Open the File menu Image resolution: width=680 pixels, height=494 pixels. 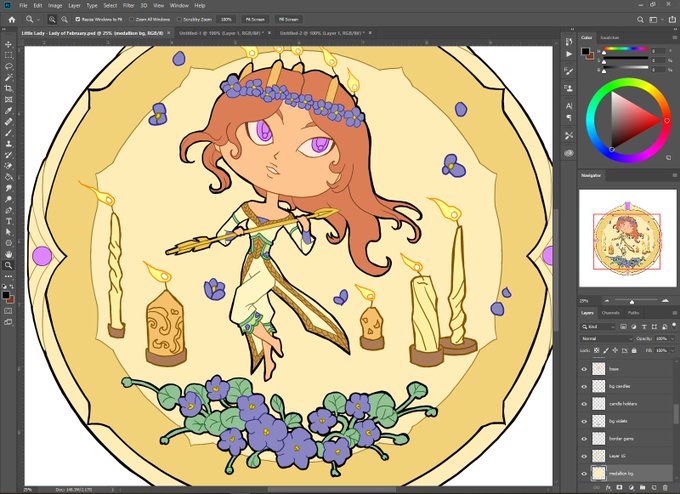[x=23, y=6]
